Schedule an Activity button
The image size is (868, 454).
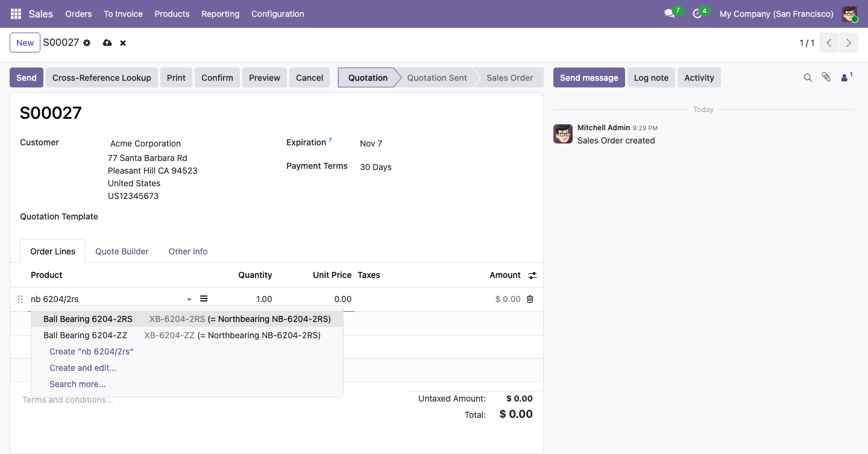tap(699, 78)
